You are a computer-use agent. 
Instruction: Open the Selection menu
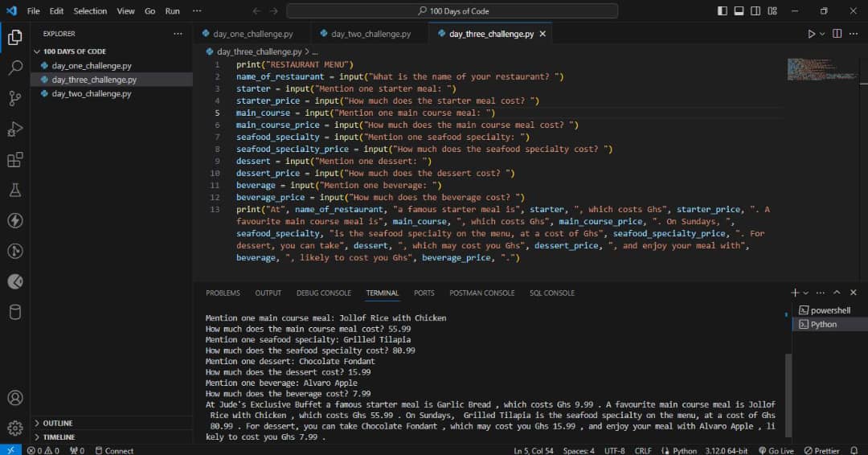tap(90, 10)
